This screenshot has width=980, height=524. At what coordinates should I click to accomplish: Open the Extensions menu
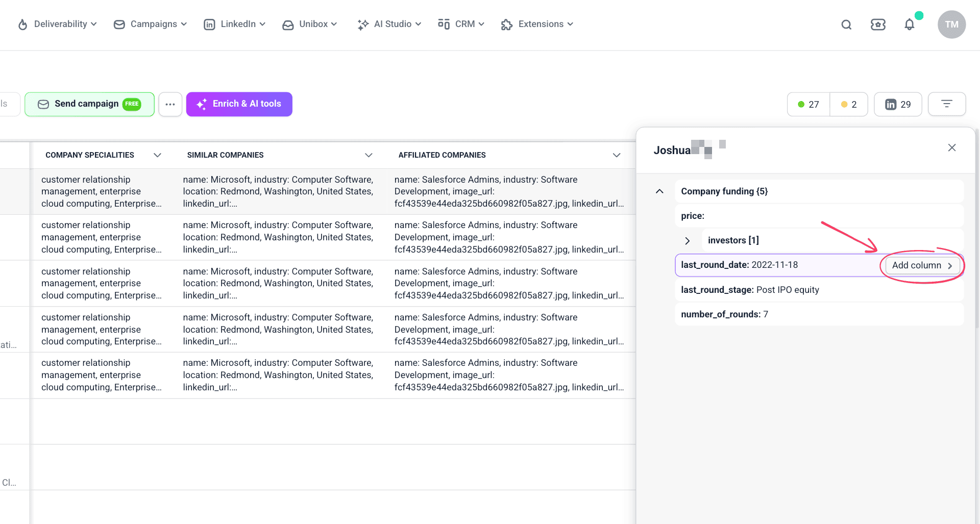(537, 24)
